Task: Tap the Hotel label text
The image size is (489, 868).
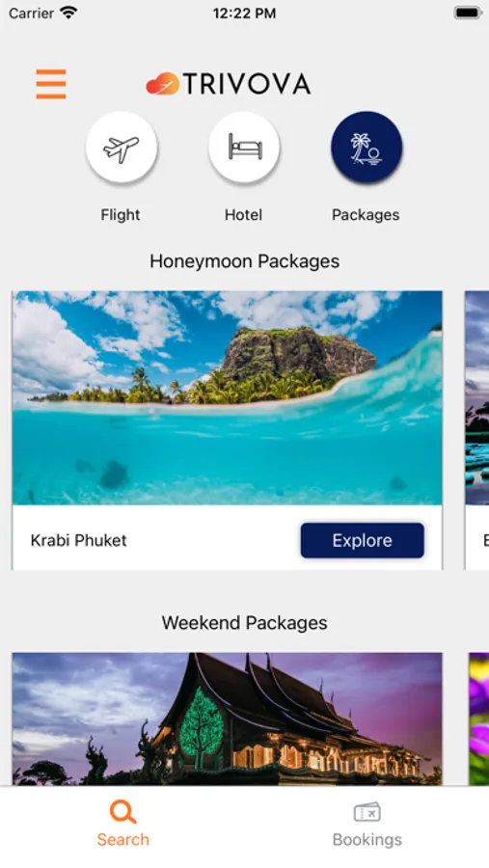Action: [243, 215]
